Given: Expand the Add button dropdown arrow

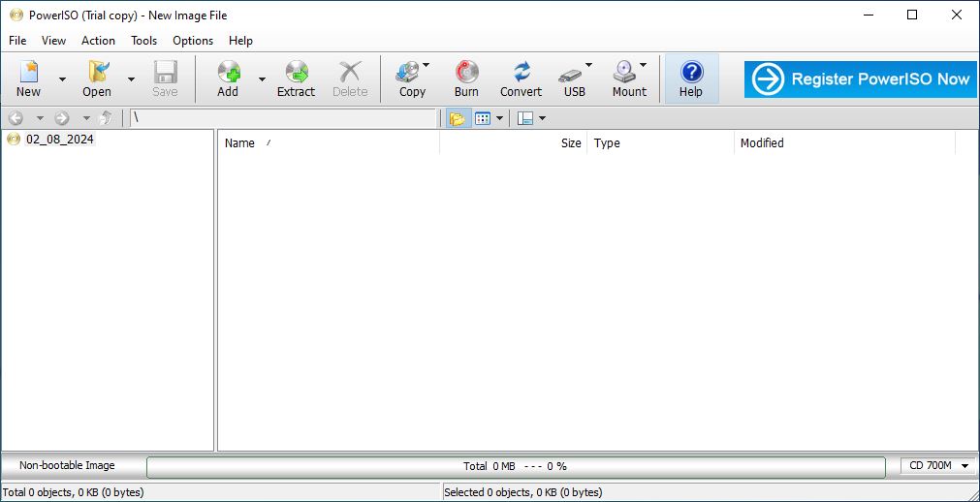Looking at the screenshot, I should [262, 78].
